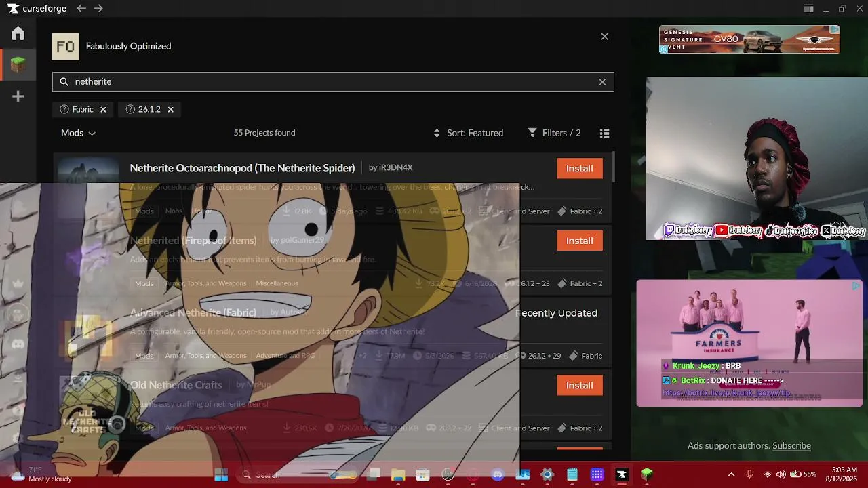This screenshot has height=488, width=868.
Task: Click the help icon on the 26.1.2 chip
Action: [x=130, y=109]
